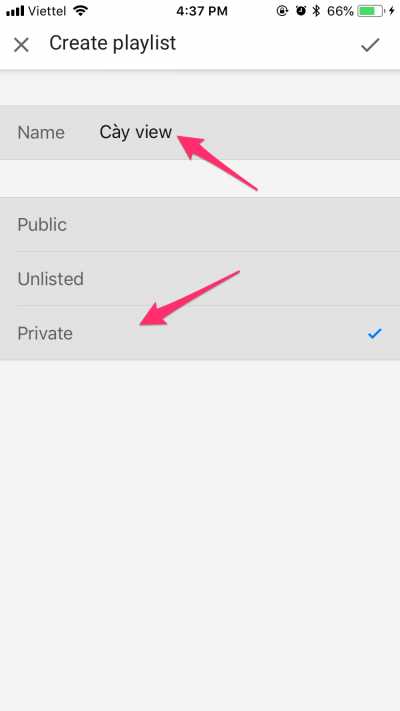400x711 pixels.
Task: Tap the 66% battery percentage text
Action: click(340, 11)
